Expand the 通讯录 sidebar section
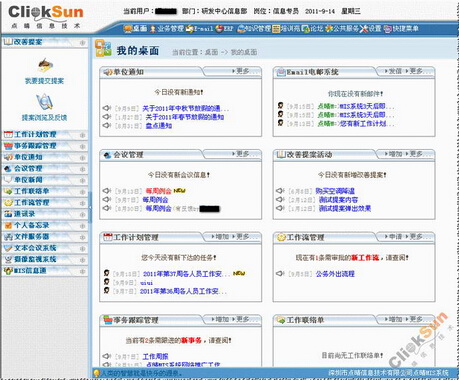 pos(82,214)
